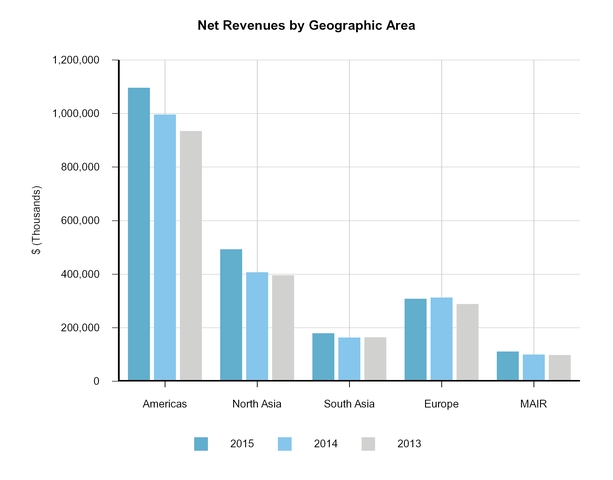This screenshot has height=480, width=613.
Task: Click the 2015 MAIR bar
Action: 507,366
